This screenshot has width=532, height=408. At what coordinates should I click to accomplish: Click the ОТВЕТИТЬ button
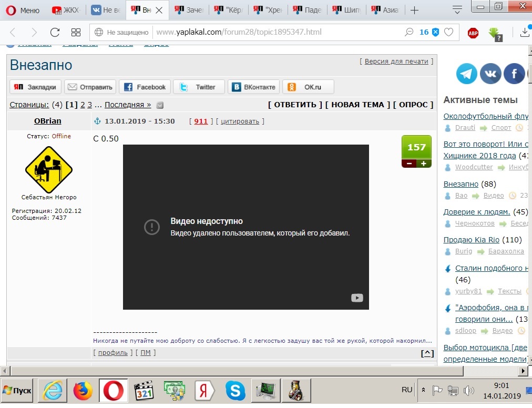[295, 105]
